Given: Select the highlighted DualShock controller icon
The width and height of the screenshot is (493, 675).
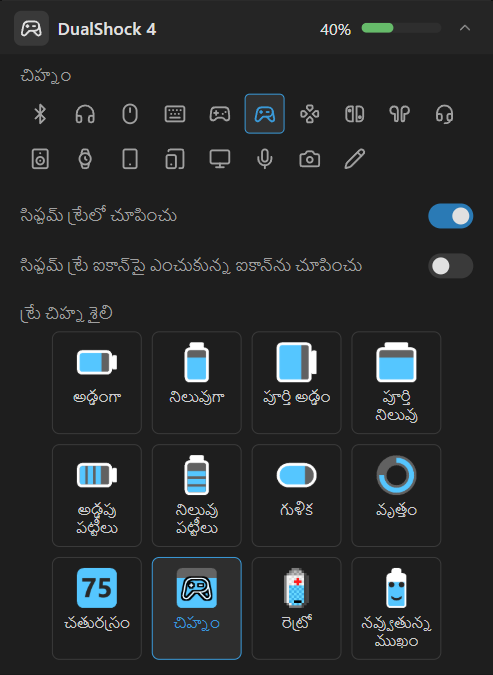Looking at the screenshot, I should click(x=264, y=114).
